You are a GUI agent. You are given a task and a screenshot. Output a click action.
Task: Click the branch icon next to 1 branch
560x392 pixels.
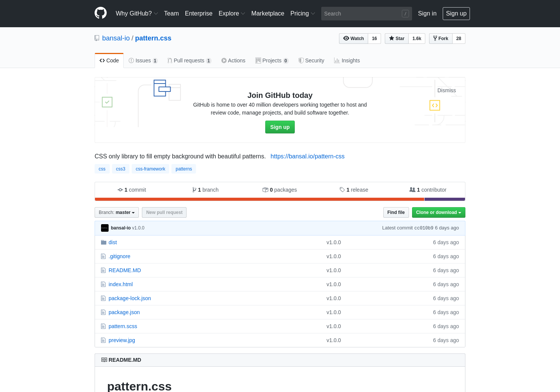pyautogui.click(x=194, y=190)
